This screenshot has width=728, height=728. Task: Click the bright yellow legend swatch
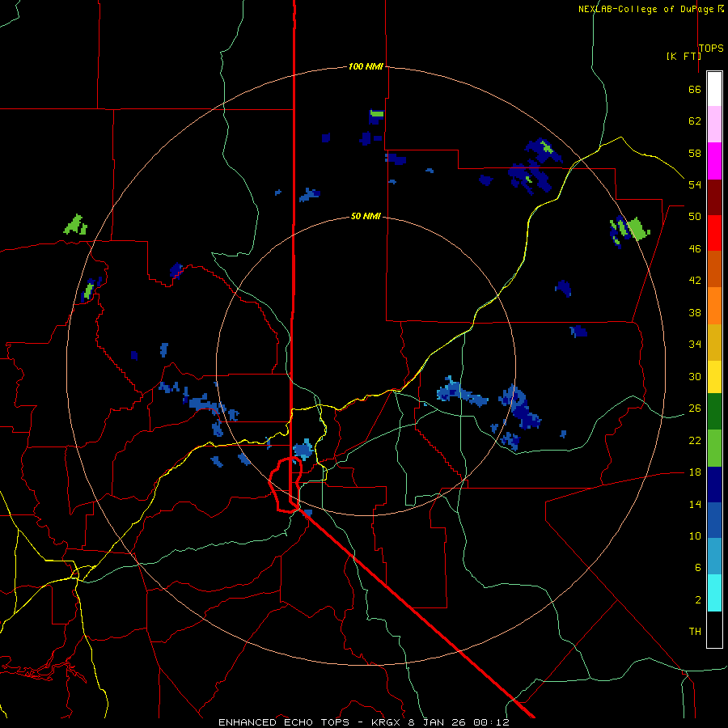coord(714,376)
